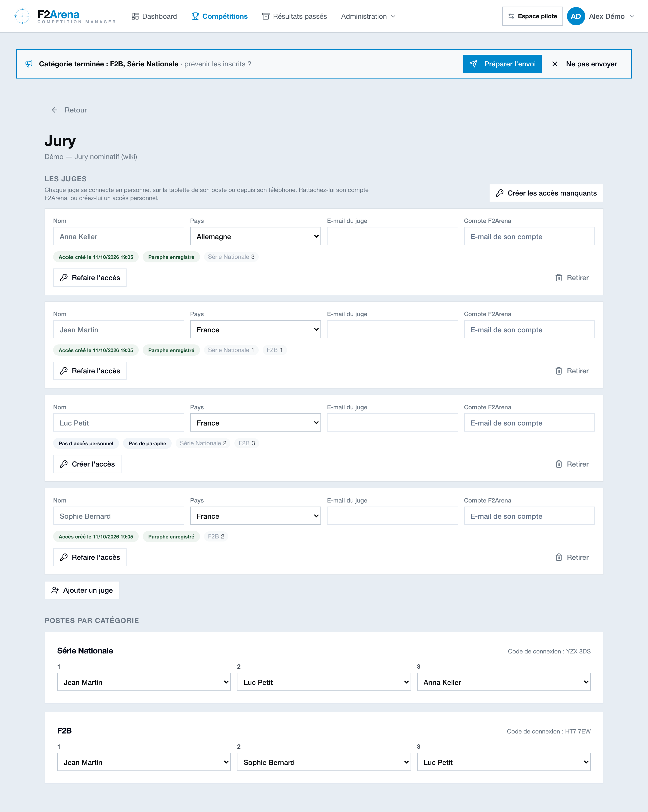
Task: Open Anna Keller's Pays dropdown
Action: click(255, 236)
